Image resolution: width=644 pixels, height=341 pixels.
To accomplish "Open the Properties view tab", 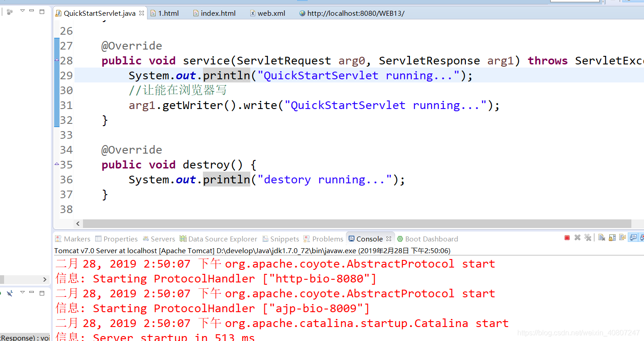I will (116, 239).
